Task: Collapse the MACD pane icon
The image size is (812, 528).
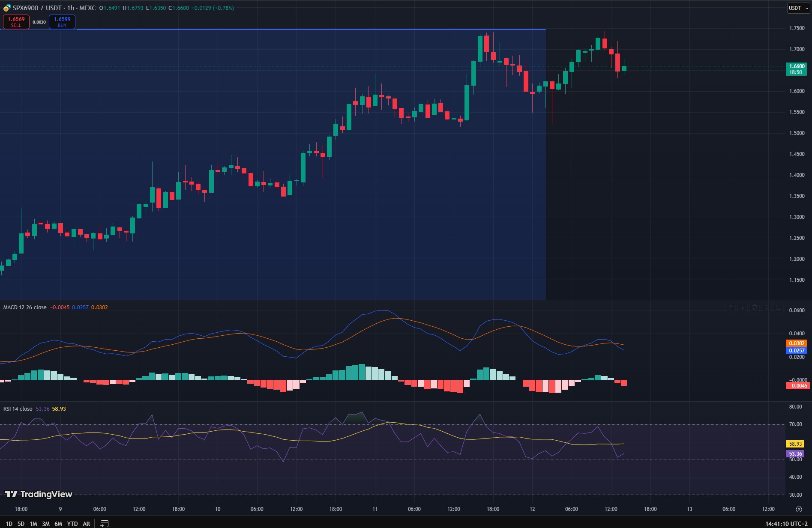Action: coord(767,307)
